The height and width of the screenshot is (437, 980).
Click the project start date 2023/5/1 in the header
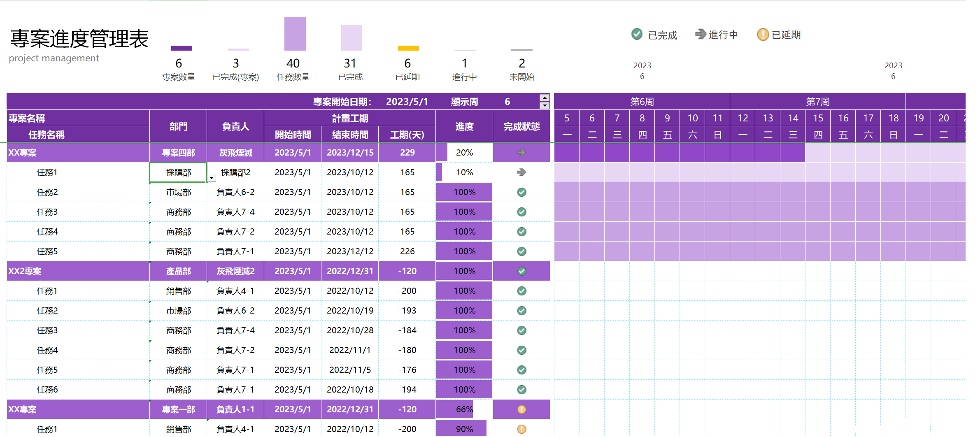pos(407,102)
